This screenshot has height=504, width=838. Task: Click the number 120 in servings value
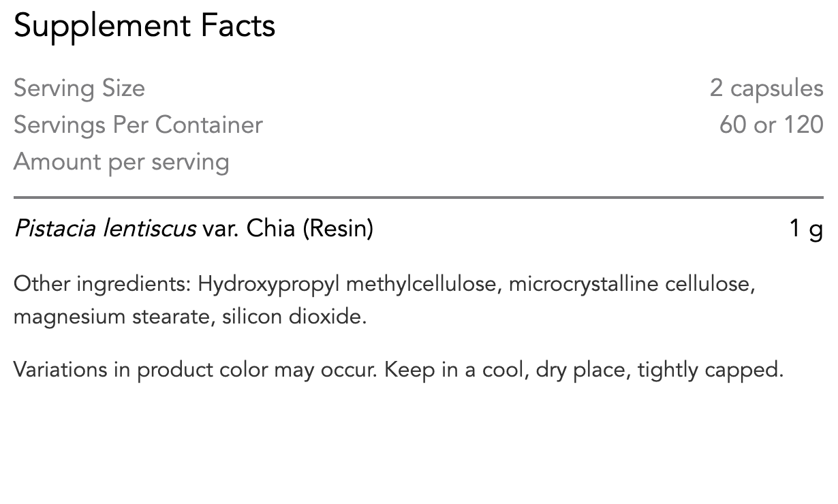(x=803, y=125)
